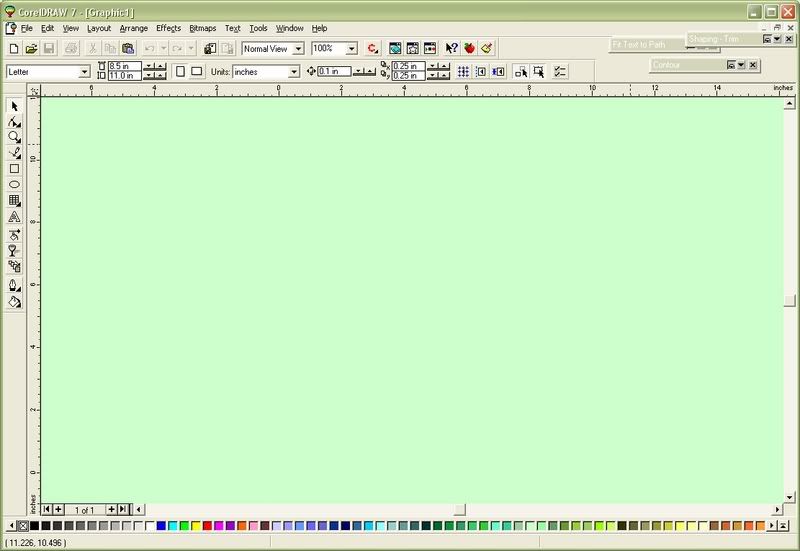800x551 pixels.
Task: Pick the red color swatch in palette
Action: coord(207,526)
